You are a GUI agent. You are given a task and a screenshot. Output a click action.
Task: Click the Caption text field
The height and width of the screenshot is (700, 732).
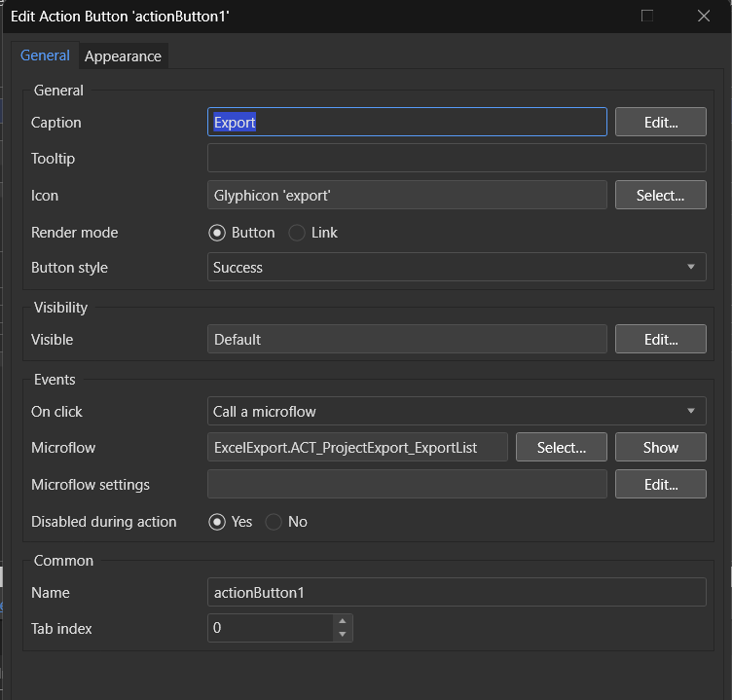coord(407,122)
